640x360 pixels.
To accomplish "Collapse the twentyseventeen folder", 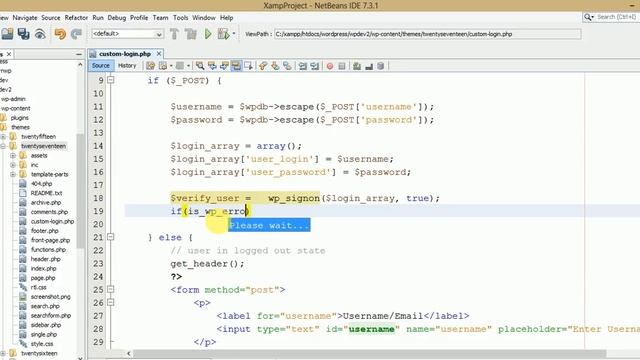I will click(x=3, y=146).
